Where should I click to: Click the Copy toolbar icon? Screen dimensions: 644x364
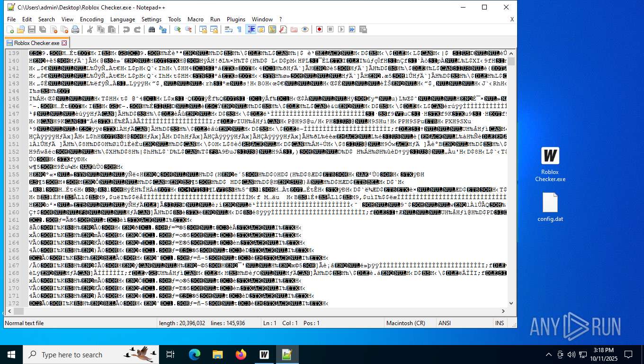(101, 29)
